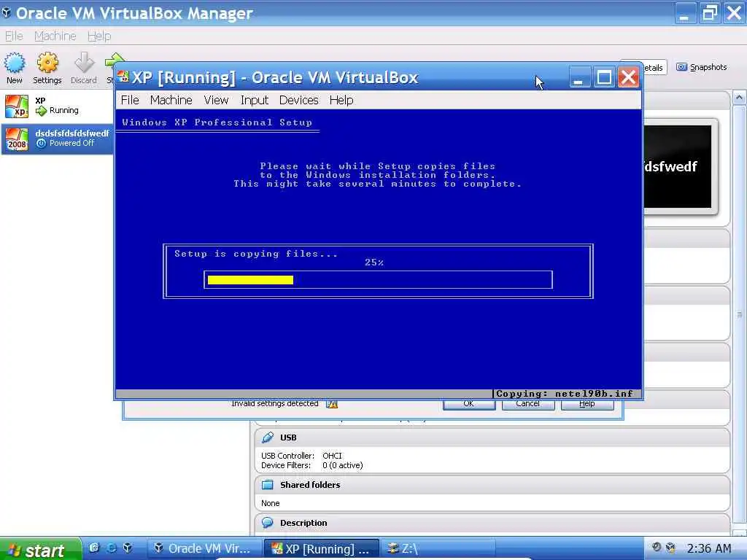Open Machine menu in XP VM window
Viewport: 747px width, 560px height.
(x=171, y=100)
